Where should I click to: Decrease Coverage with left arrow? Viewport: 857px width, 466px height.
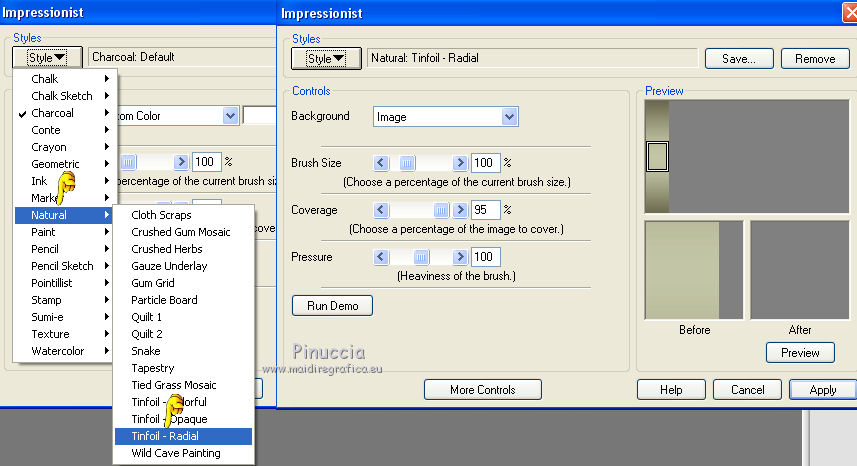(381, 210)
